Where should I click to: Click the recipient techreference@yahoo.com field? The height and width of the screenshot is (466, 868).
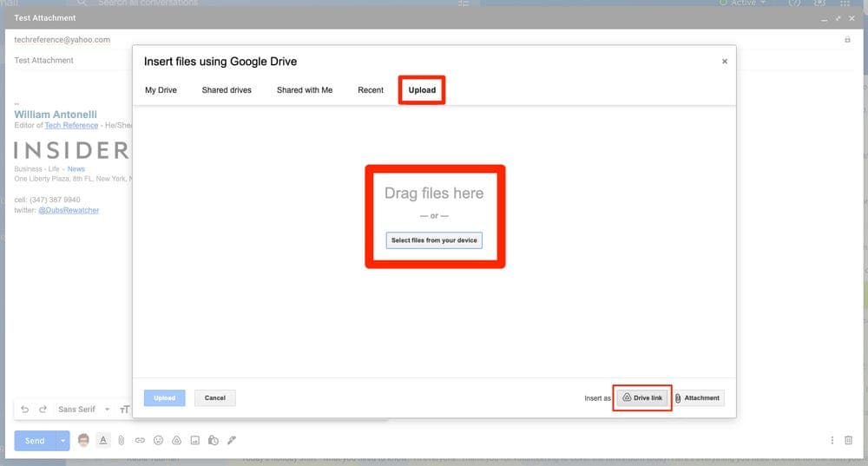pos(62,40)
